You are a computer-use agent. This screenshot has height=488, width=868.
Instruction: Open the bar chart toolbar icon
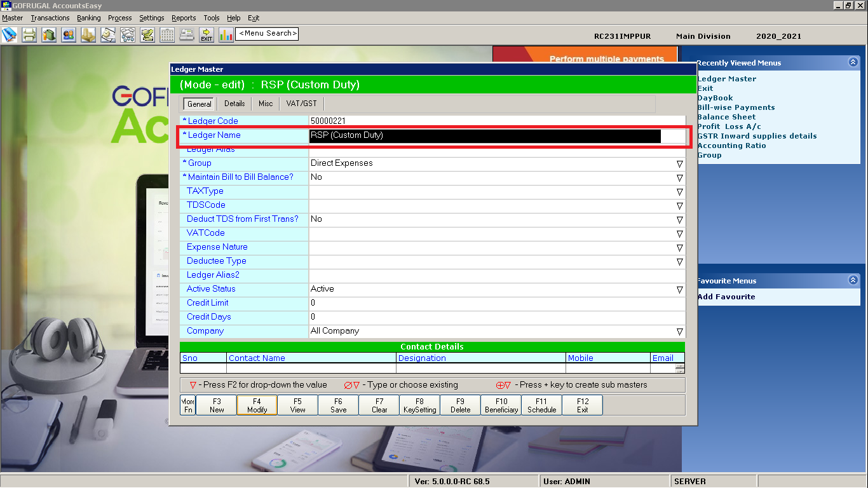(x=226, y=34)
